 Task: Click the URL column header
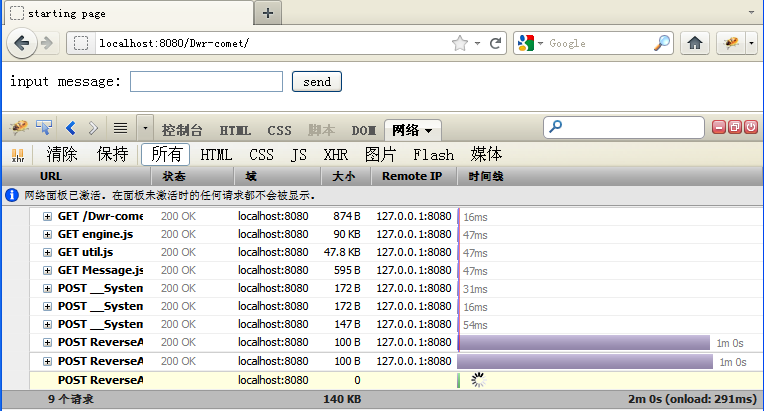(x=76, y=176)
